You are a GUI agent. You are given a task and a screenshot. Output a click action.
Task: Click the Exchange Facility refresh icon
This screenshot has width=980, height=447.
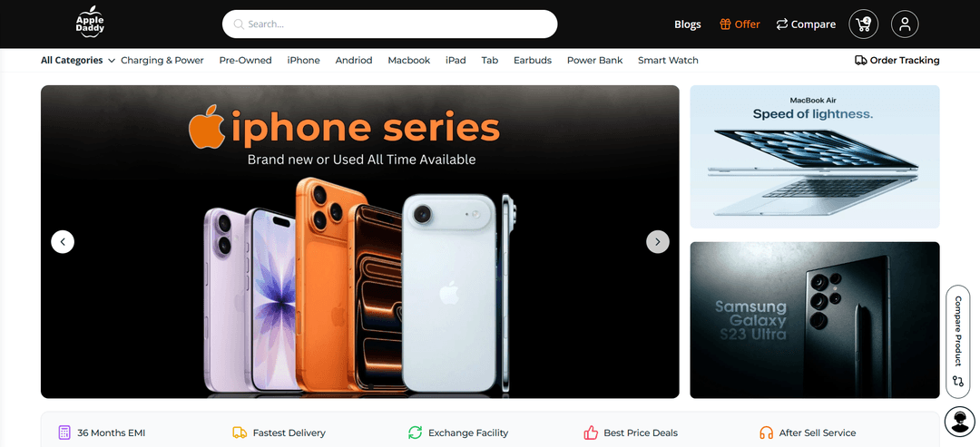pyautogui.click(x=415, y=432)
